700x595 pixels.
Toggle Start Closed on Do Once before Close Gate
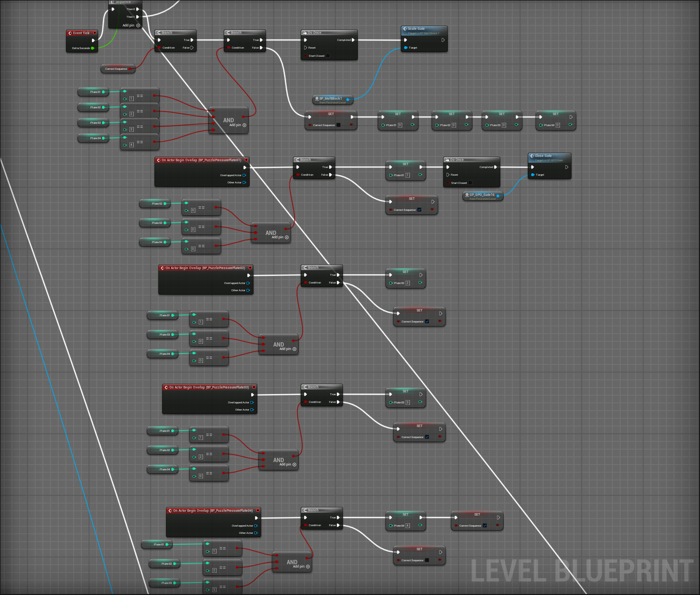(x=471, y=183)
